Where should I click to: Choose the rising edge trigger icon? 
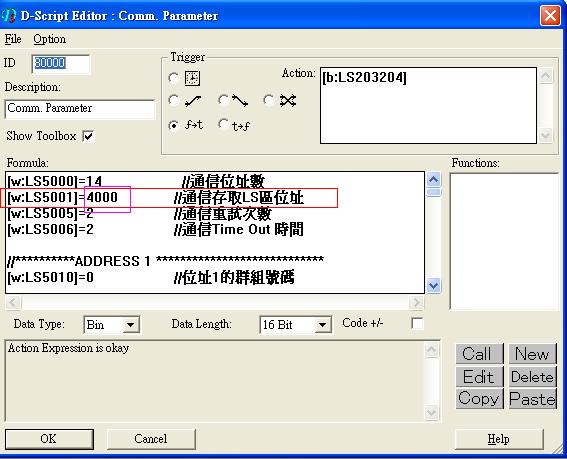(193, 101)
